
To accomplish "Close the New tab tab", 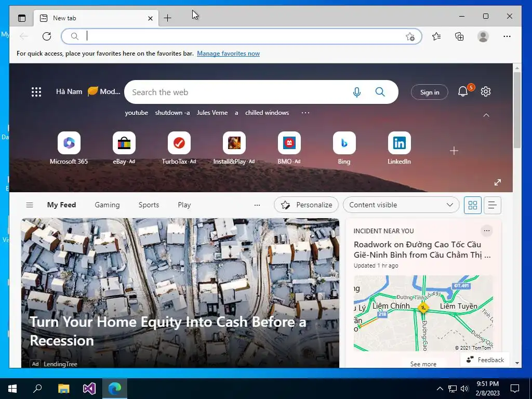I will point(150,18).
